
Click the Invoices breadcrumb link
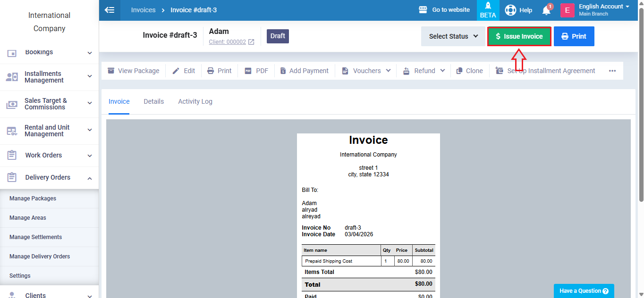point(143,10)
